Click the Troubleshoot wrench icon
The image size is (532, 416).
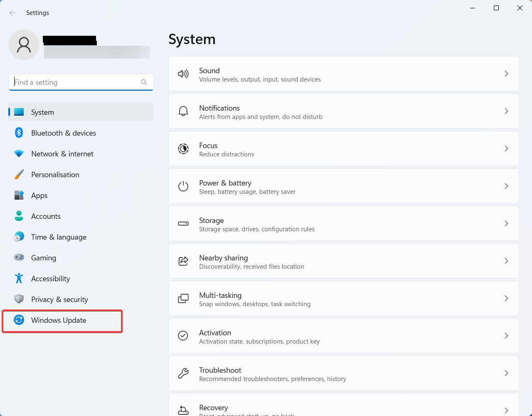point(183,373)
